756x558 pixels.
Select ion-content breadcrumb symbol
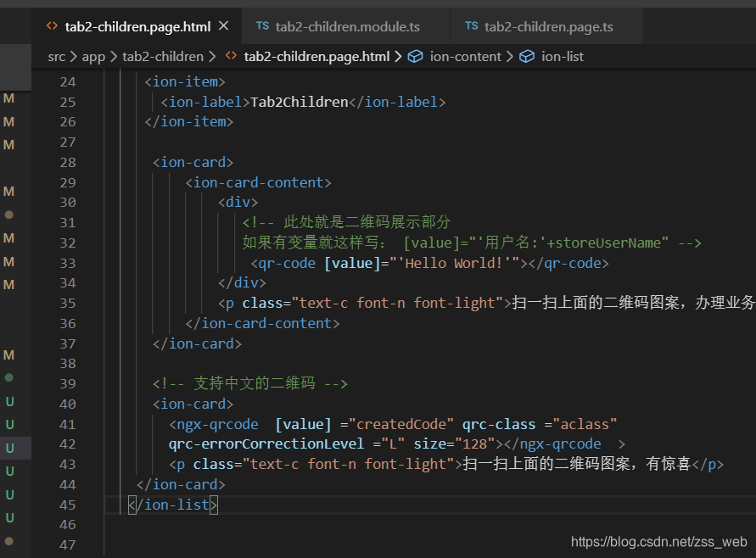[x=465, y=57]
